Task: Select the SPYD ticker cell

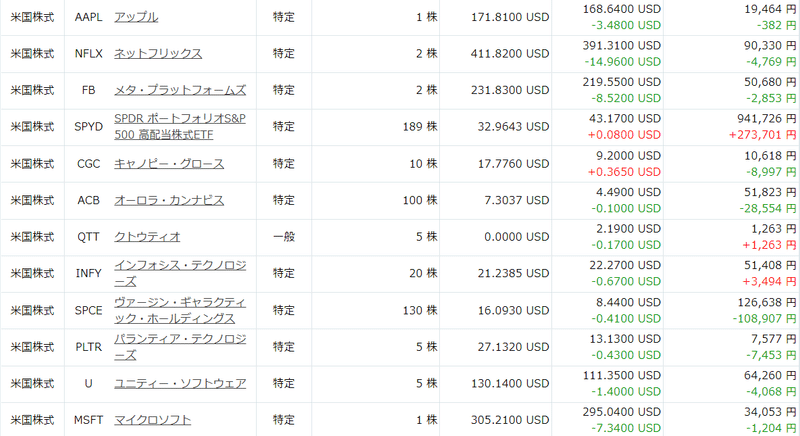Action: point(88,126)
